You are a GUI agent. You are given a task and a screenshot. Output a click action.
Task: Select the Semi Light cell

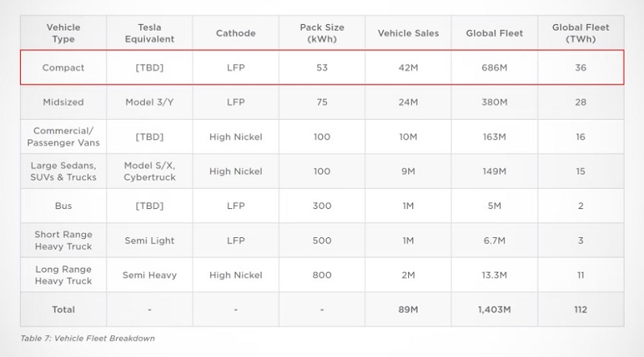tap(150, 240)
